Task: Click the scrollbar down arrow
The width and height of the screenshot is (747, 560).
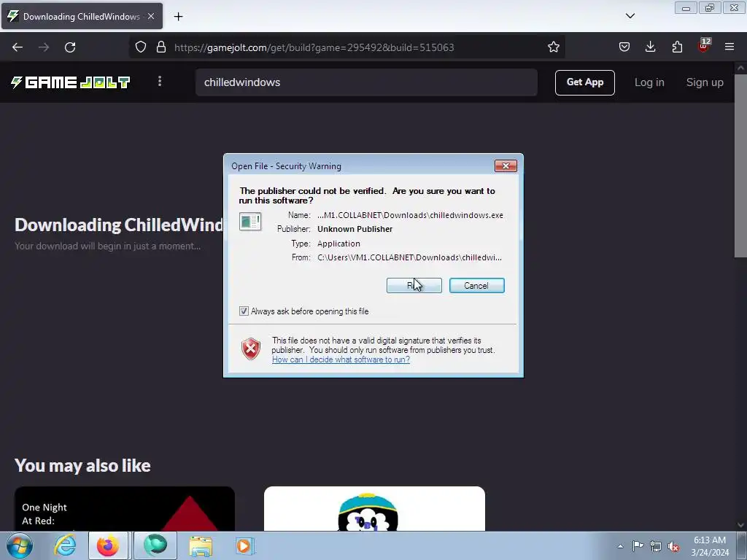Action: 740,525
